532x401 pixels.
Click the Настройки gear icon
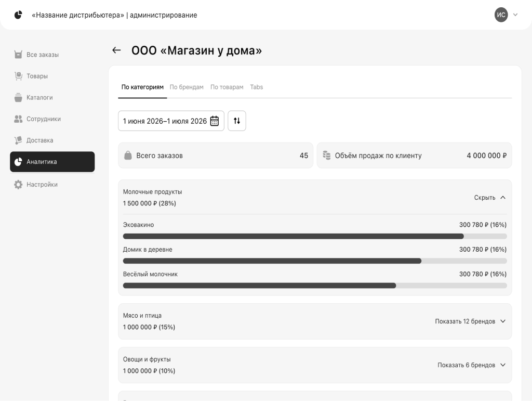[x=18, y=184]
